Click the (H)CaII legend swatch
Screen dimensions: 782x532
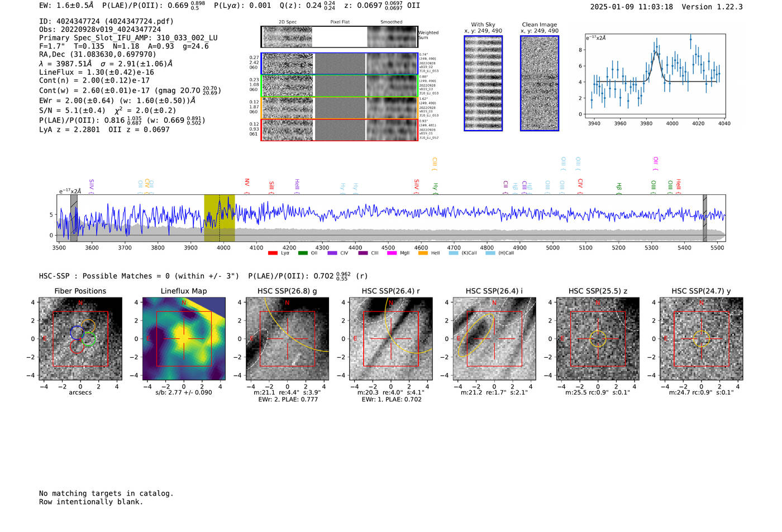(490, 253)
